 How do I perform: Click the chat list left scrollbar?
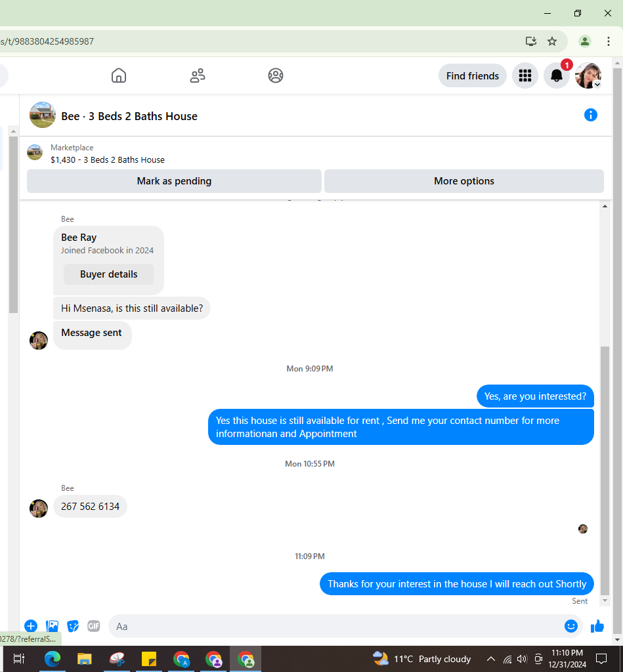pyautogui.click(x=13, y=224)
